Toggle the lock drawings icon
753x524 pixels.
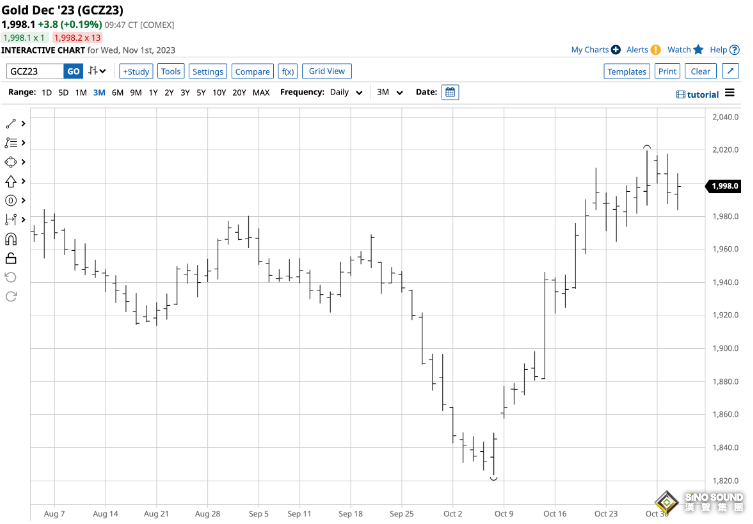point(11,257)
